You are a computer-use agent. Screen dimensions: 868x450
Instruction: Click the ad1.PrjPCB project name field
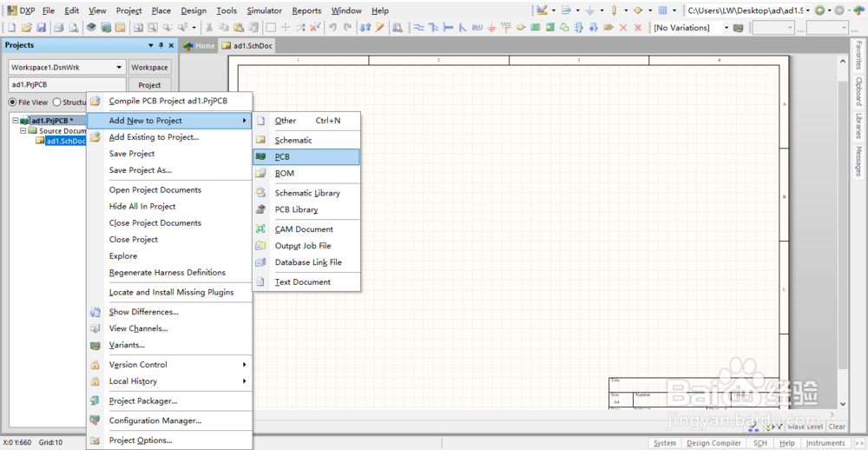[67, 85]
